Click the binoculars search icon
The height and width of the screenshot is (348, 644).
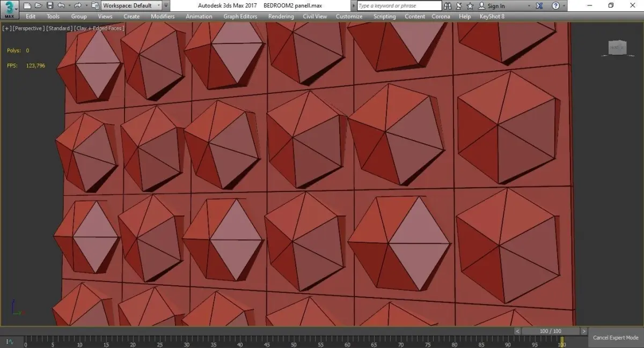(x=448, y=6)
